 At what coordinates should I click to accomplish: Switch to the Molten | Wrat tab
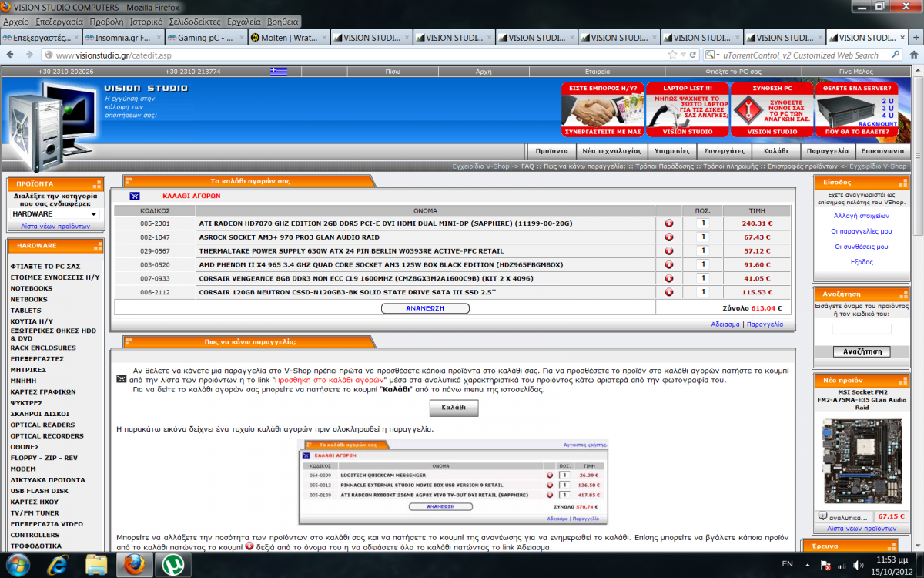(289, 37)
